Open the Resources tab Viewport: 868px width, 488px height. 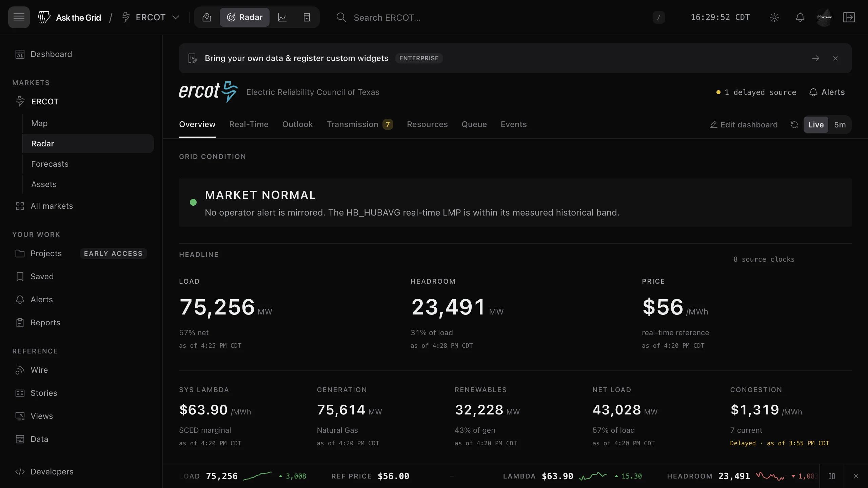point(427,124)
